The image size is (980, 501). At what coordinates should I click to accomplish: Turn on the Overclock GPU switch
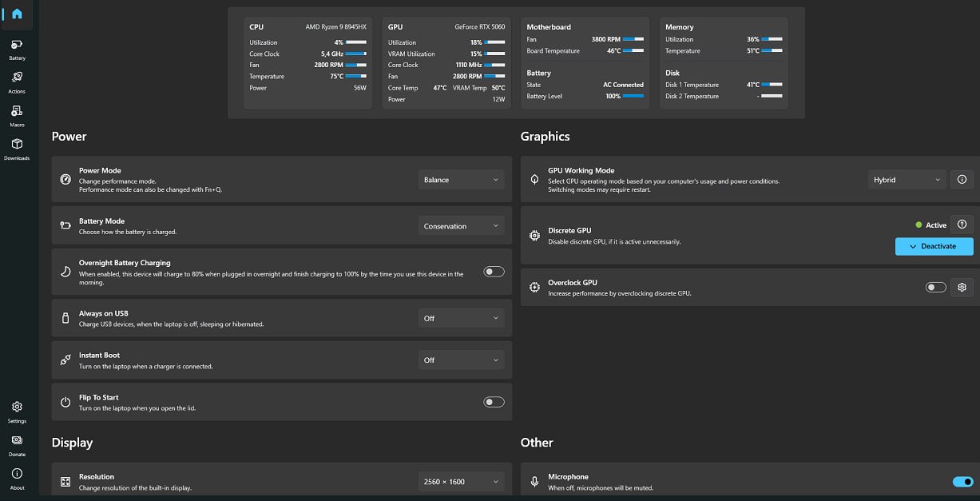[x=936, y=287]
